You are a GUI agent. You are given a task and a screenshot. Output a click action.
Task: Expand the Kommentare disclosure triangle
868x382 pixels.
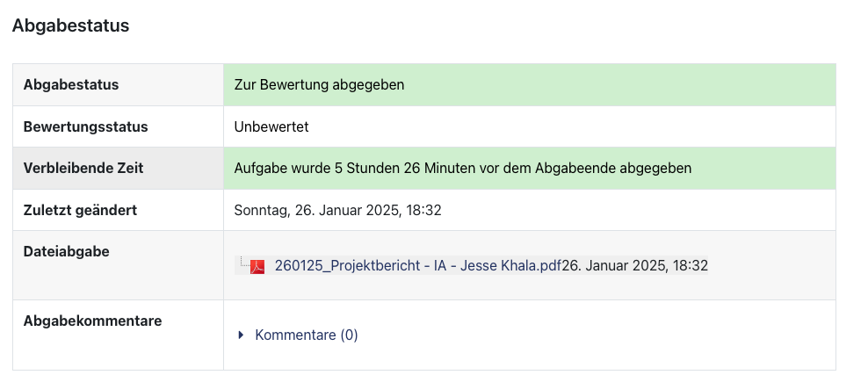242,335
